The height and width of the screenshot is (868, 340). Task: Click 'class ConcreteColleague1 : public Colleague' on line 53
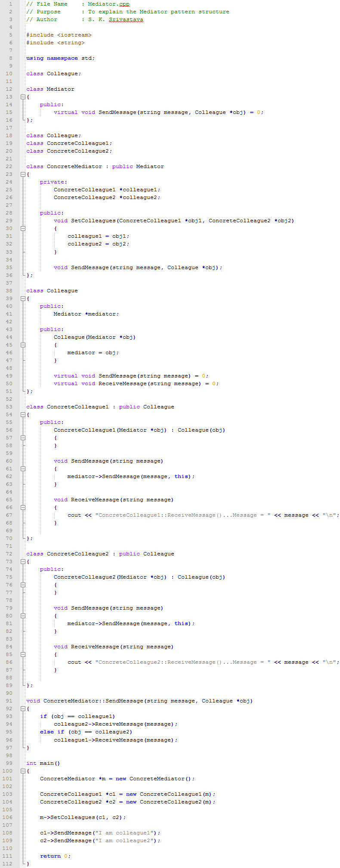pos(100,407)
